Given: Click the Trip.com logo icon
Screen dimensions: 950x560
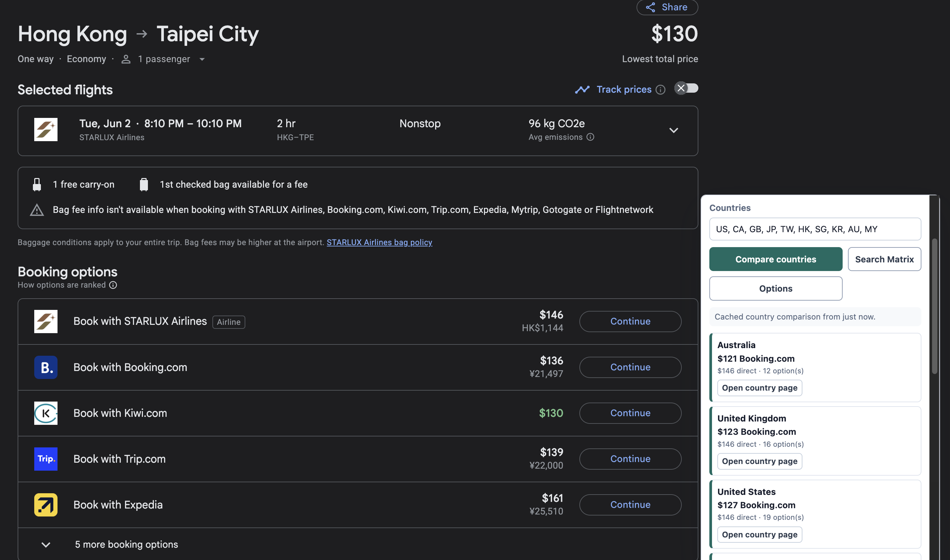Looking at the screenshot, I should [46, 459].
